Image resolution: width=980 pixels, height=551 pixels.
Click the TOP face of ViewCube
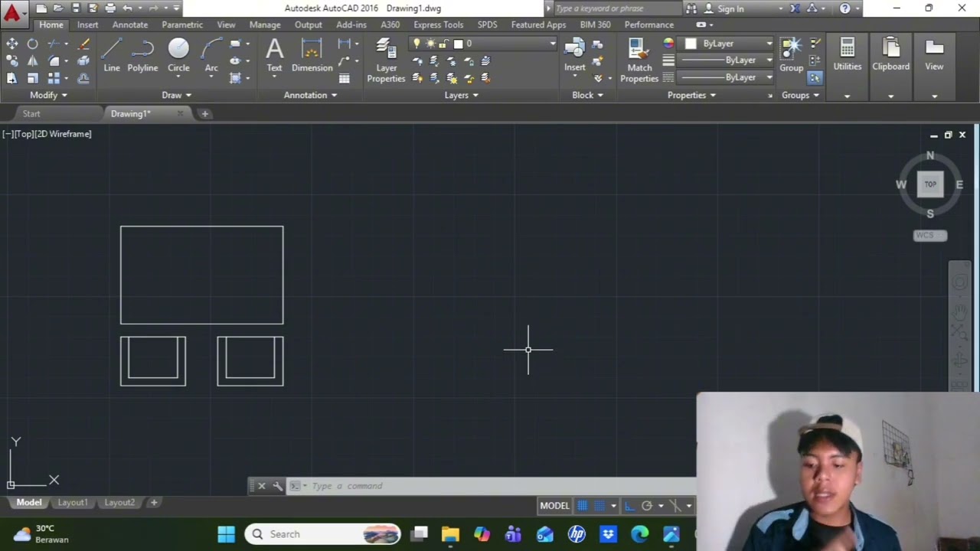pyautogui.click(x=930, y=184)
